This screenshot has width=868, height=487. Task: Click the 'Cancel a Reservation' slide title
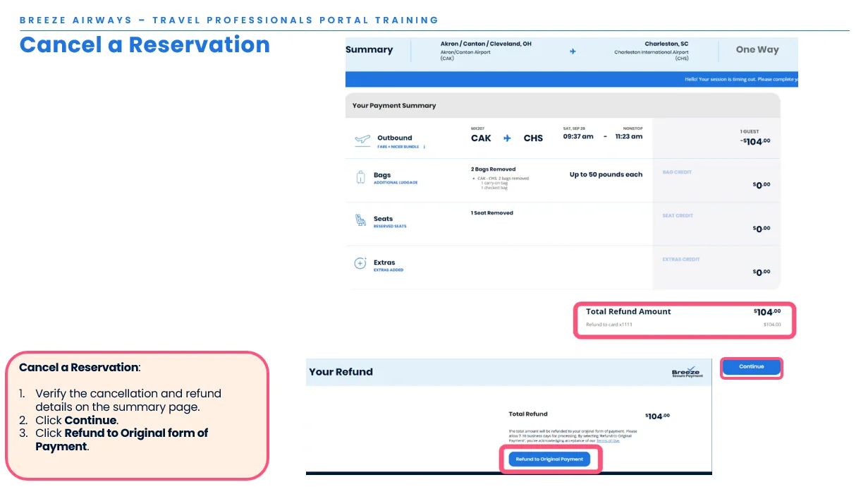point(145,44)
